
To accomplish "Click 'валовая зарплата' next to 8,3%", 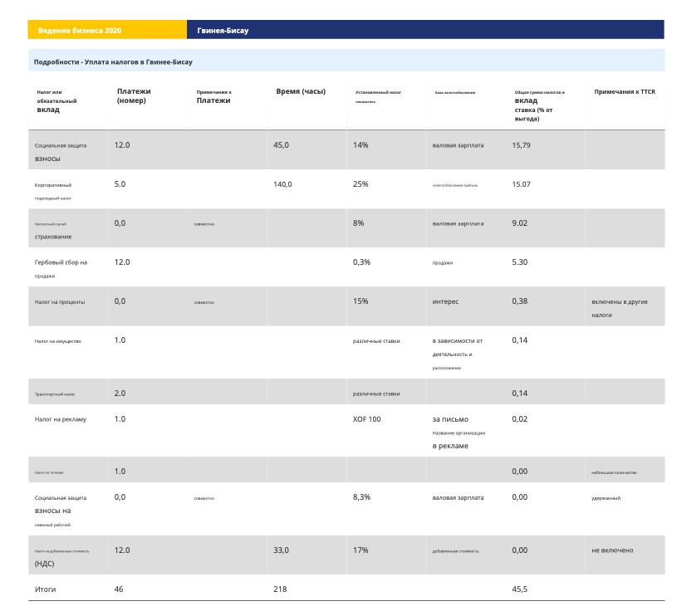I will tap(458, 498).
